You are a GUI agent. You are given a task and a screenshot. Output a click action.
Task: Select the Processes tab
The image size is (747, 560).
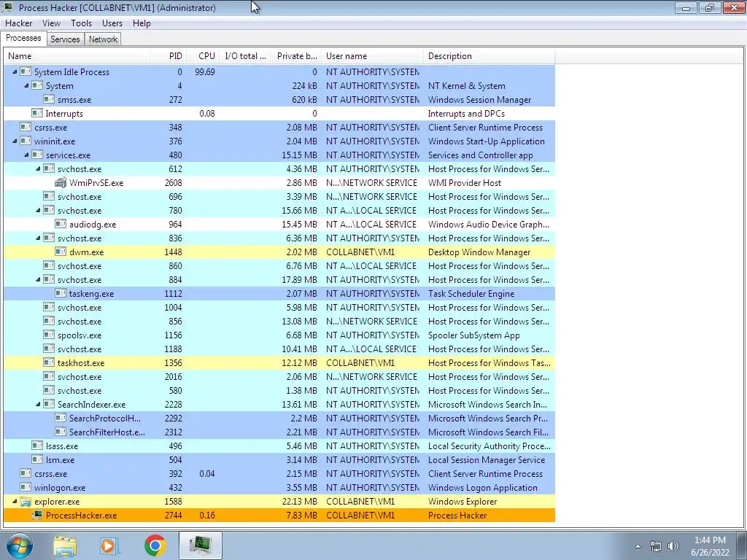tap(23, 38)
